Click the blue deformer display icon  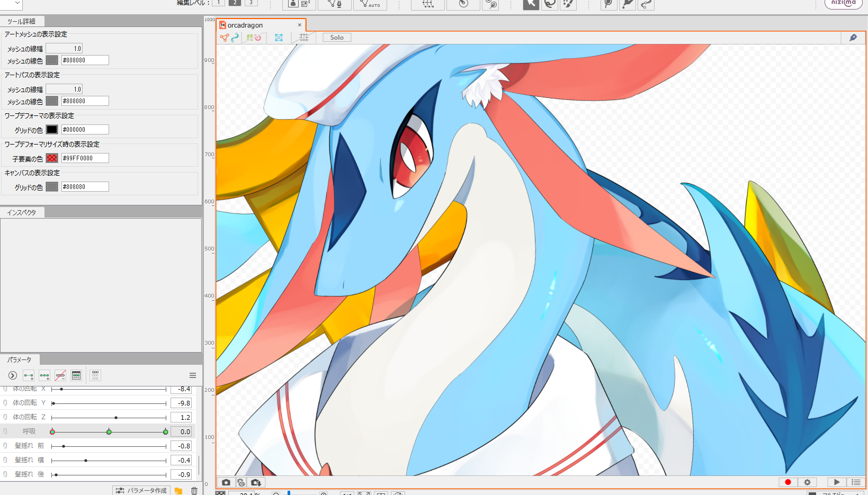click(x=279, y=38)
